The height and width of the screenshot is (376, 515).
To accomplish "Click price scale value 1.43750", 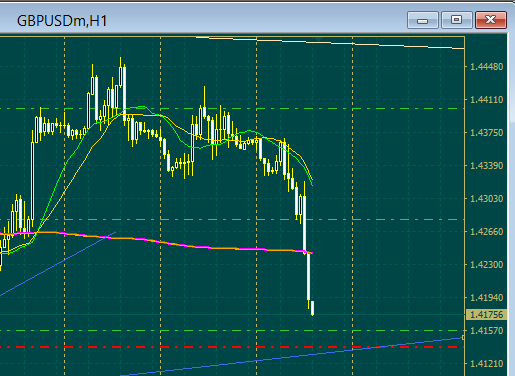I will [x=486, y=133].
